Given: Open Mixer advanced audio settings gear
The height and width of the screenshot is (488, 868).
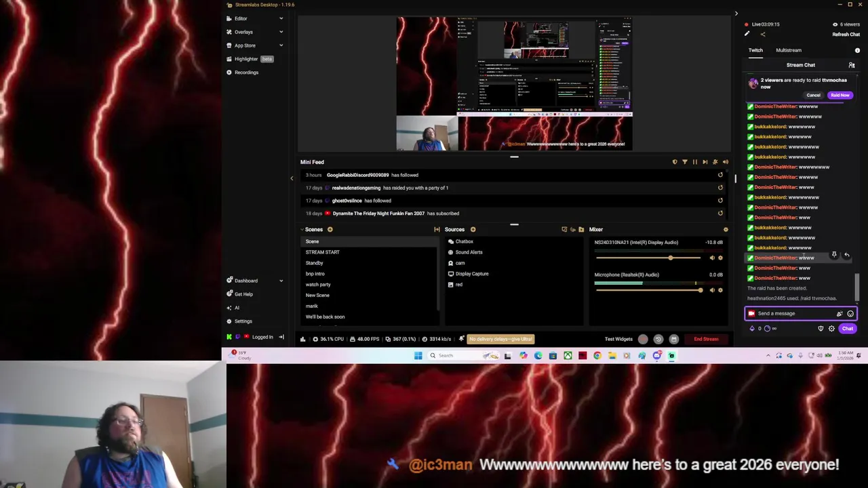Looking at the screenshot, I should coord(726,230).
